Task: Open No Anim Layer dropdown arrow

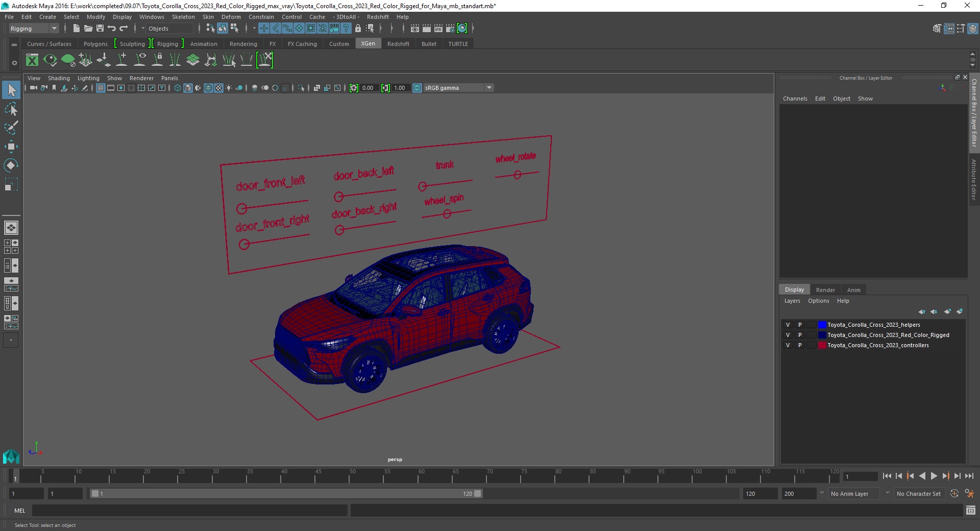Action: point(821,493)
